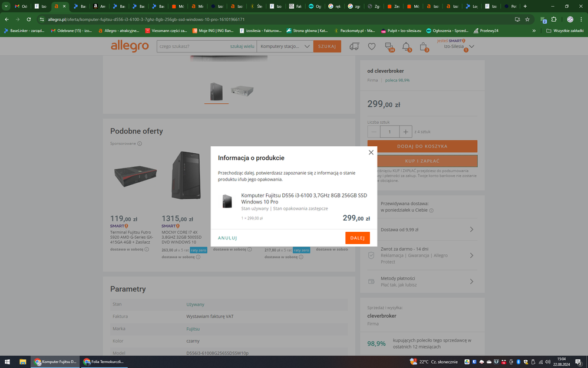
Task: Open the browser extensions puzzle icon
Action: [x=554, y=19]
